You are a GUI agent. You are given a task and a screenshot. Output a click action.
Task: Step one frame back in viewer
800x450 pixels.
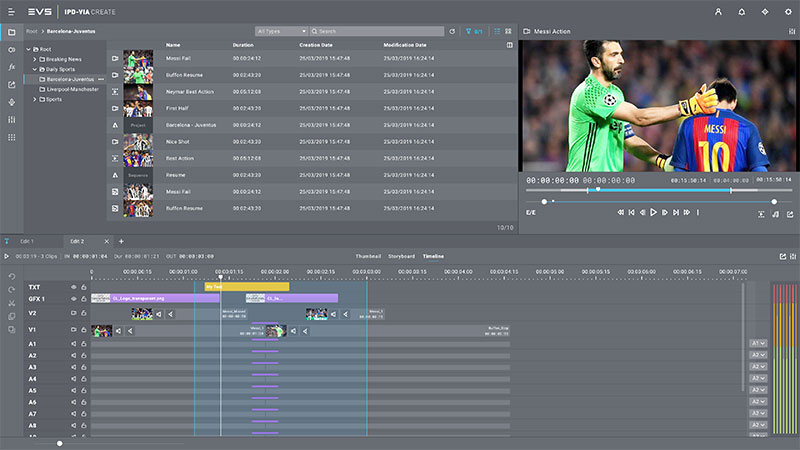pos(642,212)
